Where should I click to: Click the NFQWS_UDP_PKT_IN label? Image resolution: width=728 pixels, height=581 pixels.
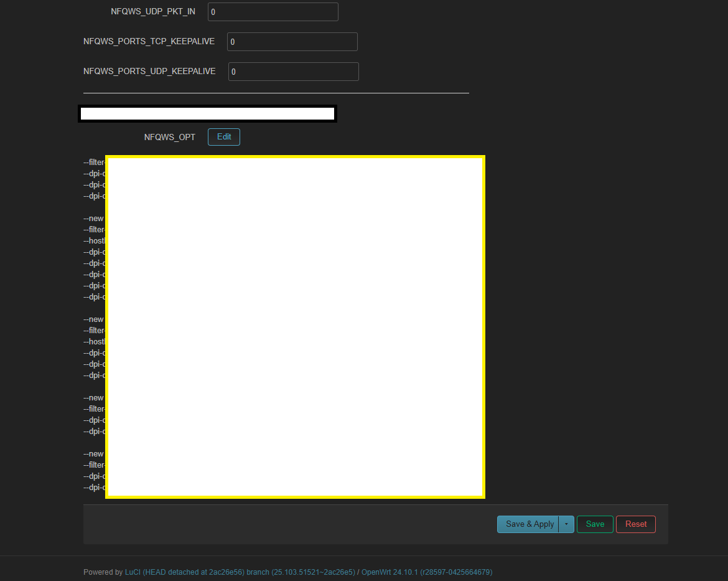pos(152,12)
